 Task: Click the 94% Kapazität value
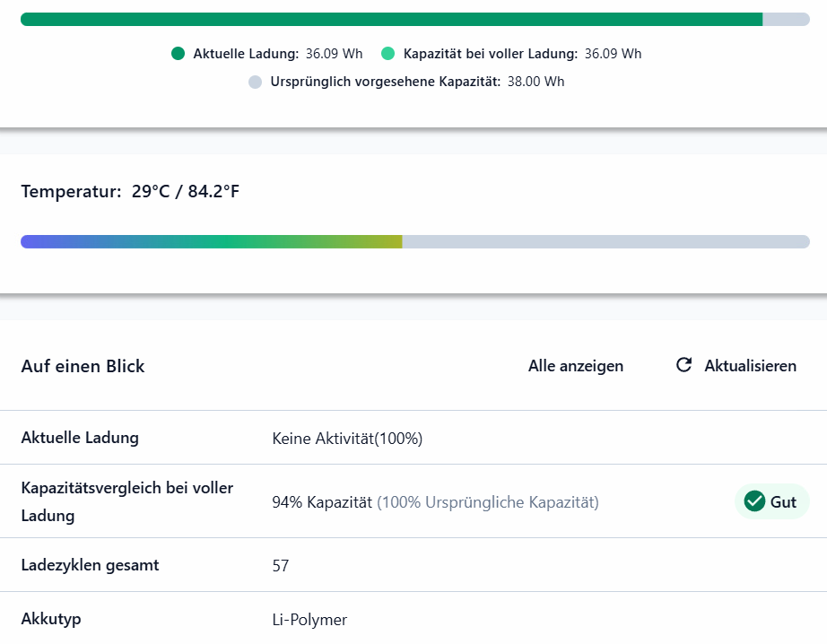click(322, 502)
